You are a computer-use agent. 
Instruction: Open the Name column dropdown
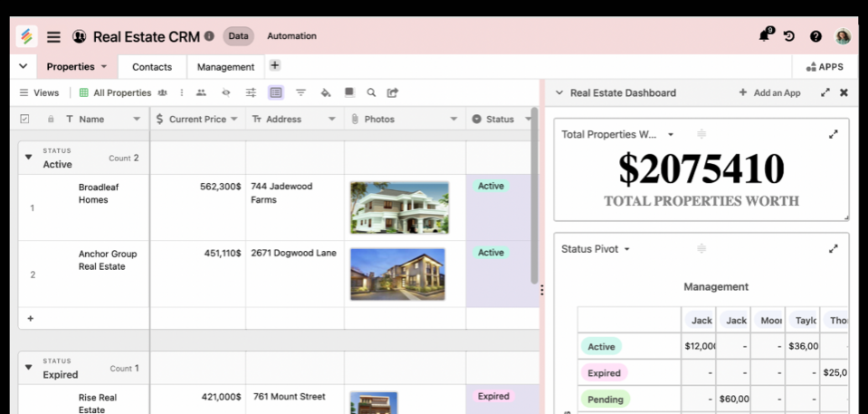(x=137, y=120)
